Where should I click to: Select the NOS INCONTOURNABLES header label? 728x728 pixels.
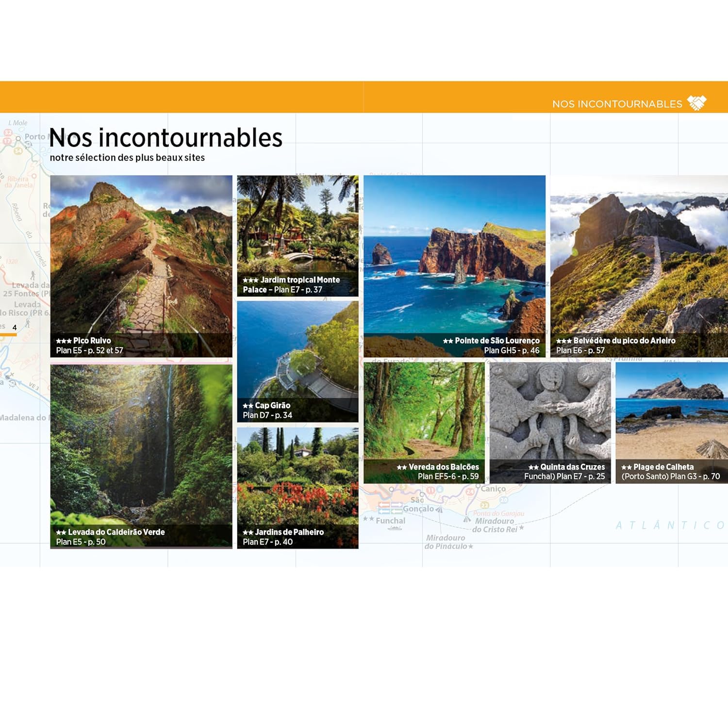pos(617,104)
